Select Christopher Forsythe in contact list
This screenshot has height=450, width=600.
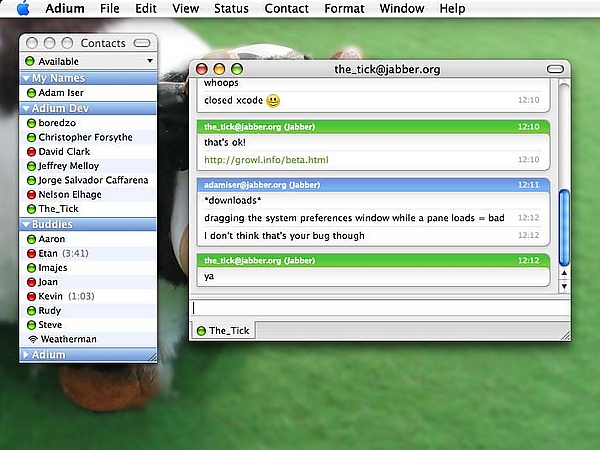[85, 137]
